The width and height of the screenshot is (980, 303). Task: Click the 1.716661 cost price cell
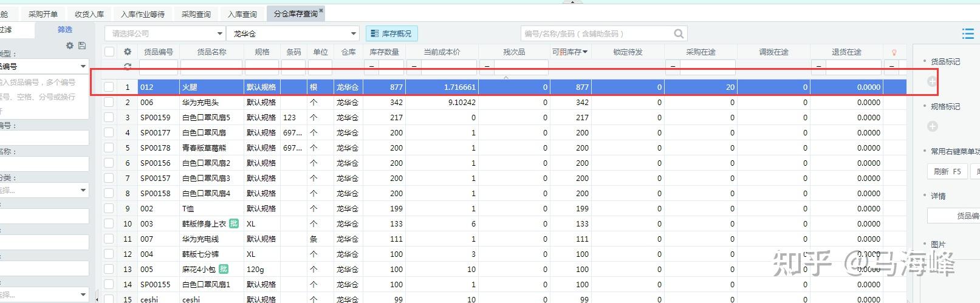click(x=442, y=87)
